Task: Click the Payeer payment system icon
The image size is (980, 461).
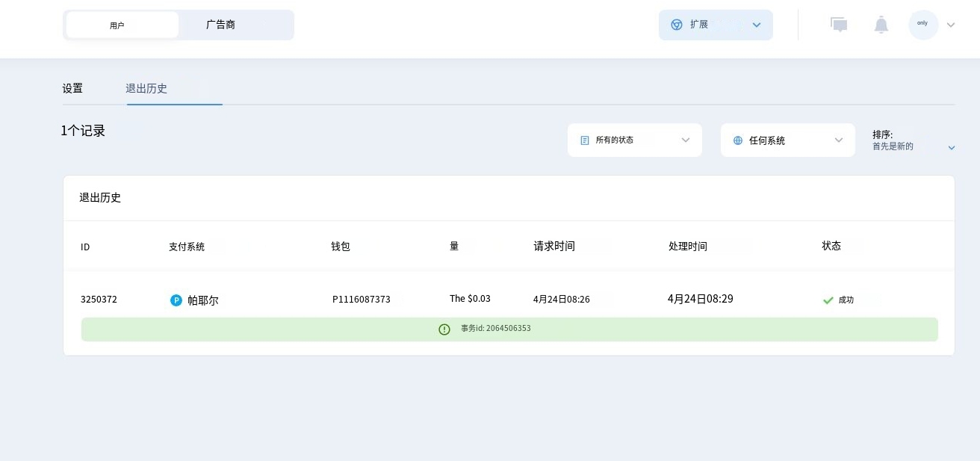Action: tap(176, 300)
